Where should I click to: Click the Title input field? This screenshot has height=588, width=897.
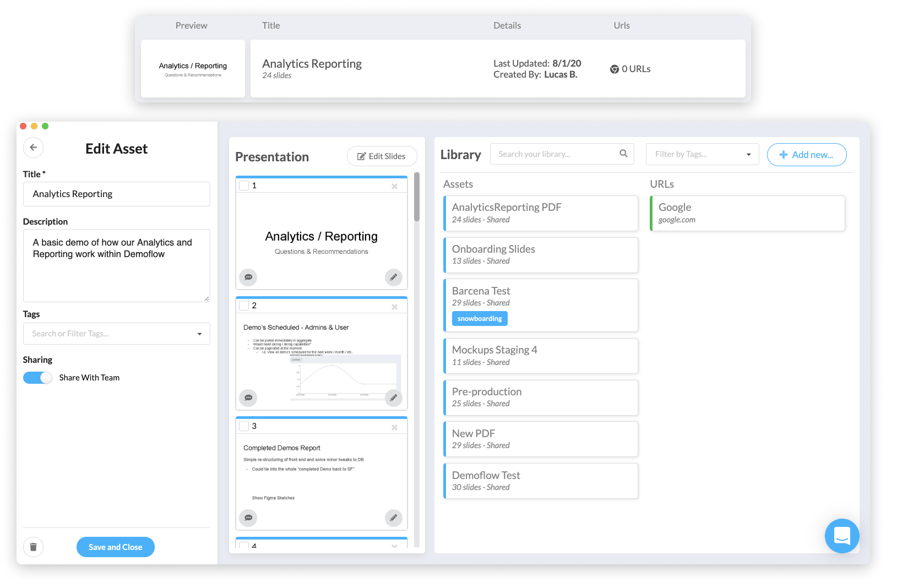[x=117, y=194]
